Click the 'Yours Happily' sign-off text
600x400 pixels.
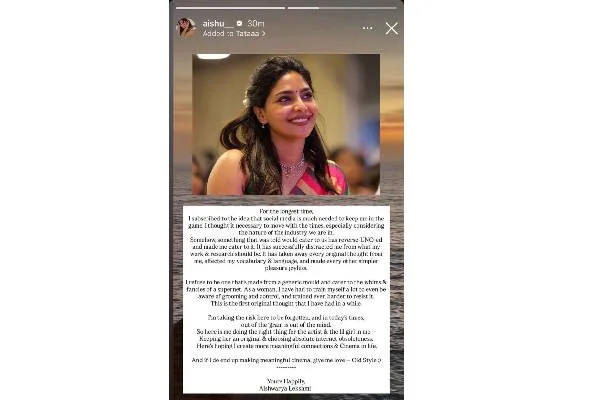286,381
